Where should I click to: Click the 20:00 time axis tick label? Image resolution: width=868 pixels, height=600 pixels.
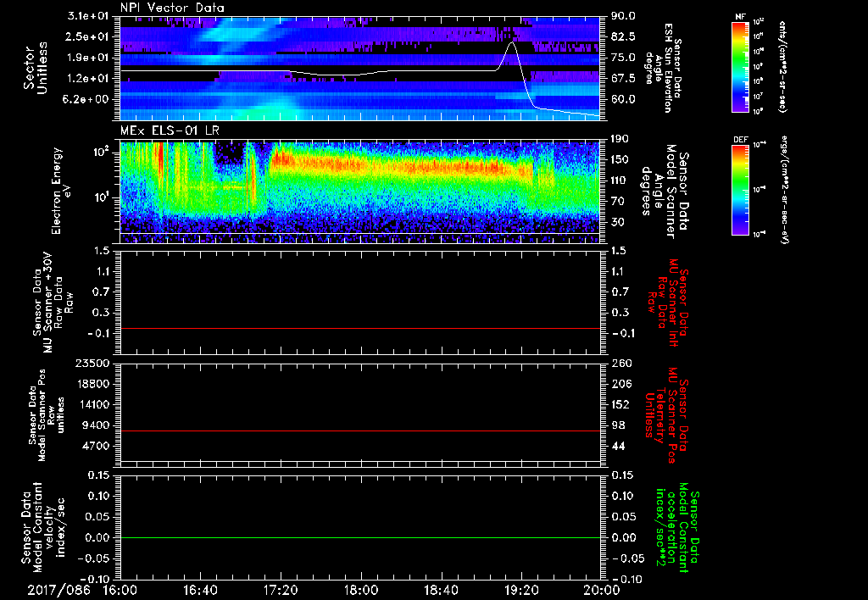[600, 590]
